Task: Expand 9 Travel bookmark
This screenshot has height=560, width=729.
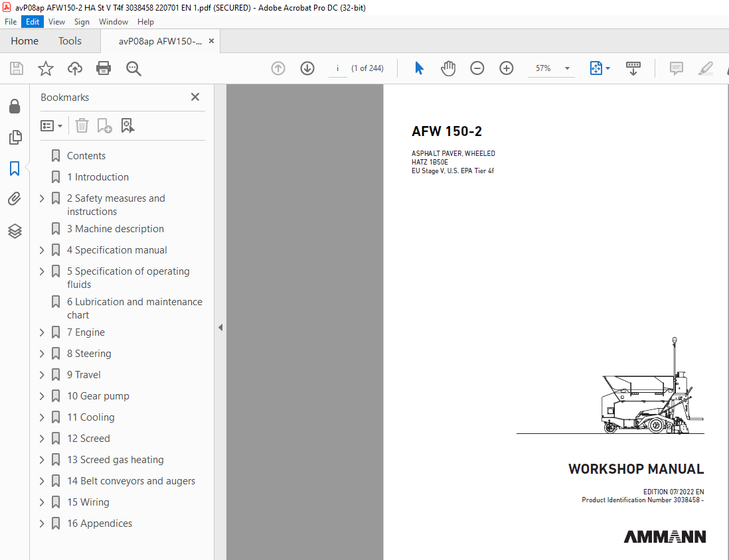Action: click(42, 375)
